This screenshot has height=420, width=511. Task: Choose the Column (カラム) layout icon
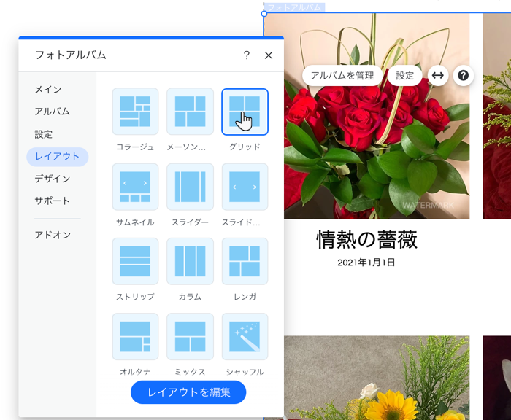point(190,261)
